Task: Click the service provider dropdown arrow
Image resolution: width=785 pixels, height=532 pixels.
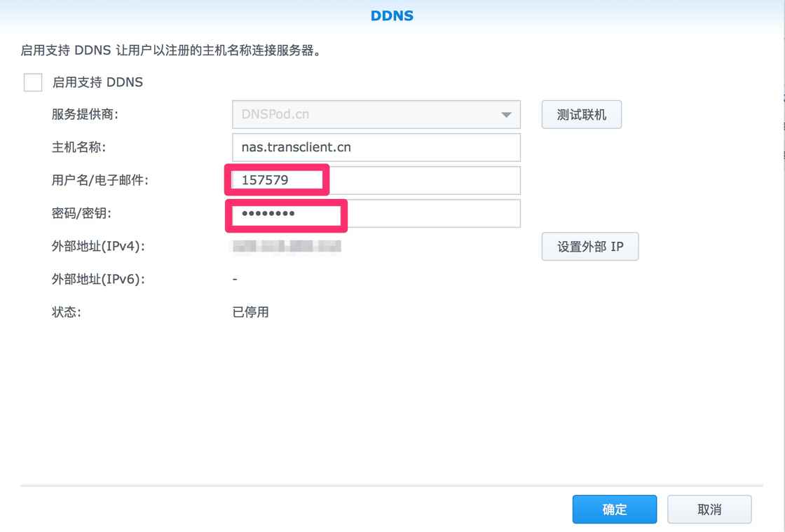Action: [506, 115]
